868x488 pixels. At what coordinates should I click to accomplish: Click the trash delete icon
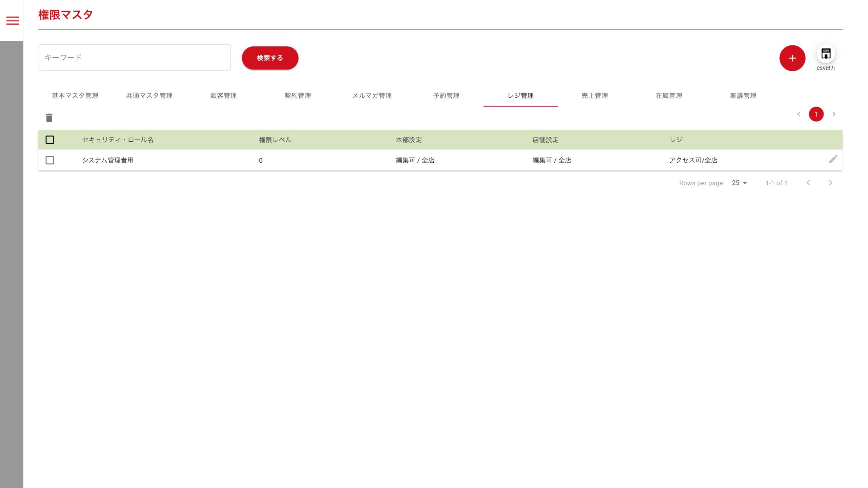click(x=49, y=118)
